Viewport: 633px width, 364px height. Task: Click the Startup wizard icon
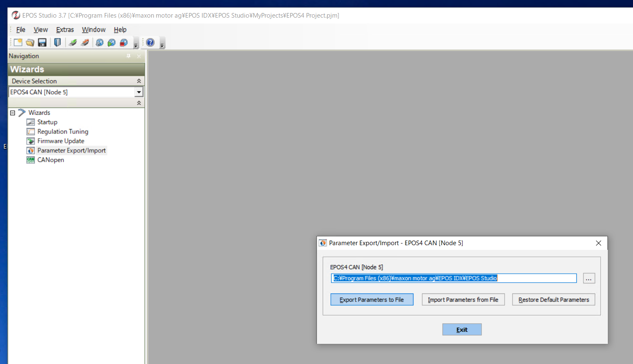[x=31, y=122]
